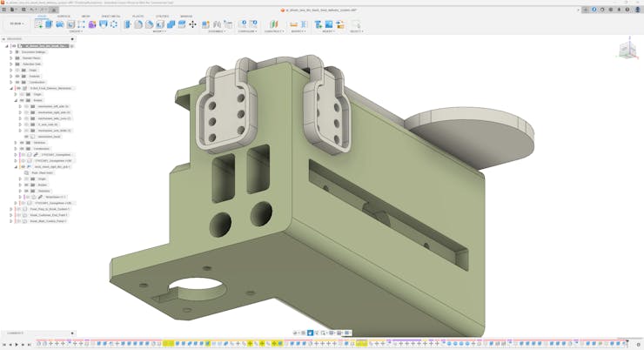The height and width of the screenshot is (350, 644).
Task: Expand the Document Settings tree node
Action: (x=11, y=52)
